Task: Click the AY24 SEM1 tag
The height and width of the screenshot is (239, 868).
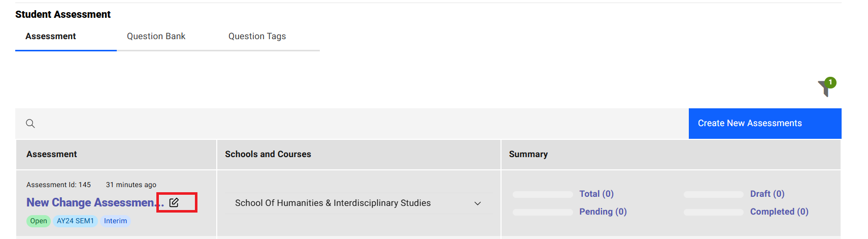Action: [75, 221]
